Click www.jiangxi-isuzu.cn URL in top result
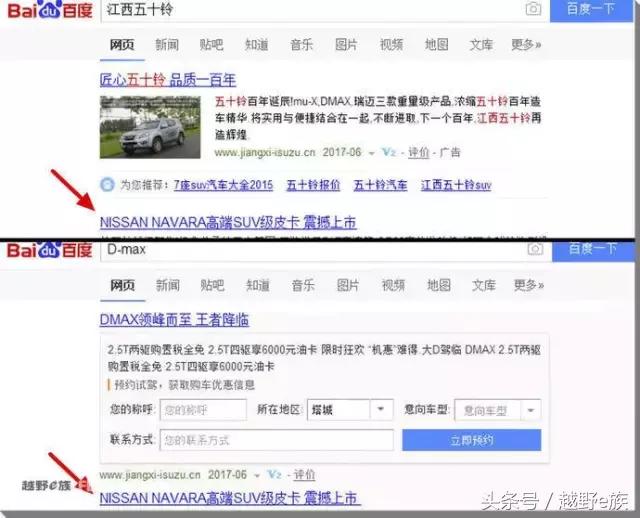This screenshot has height=518, width=640. click(265, 153)
